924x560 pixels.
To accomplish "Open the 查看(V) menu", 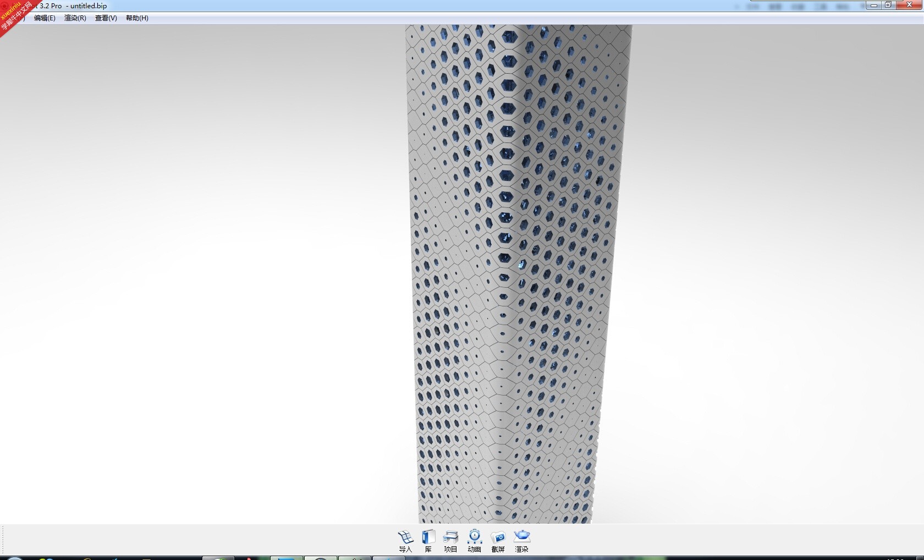I will 106,18.
